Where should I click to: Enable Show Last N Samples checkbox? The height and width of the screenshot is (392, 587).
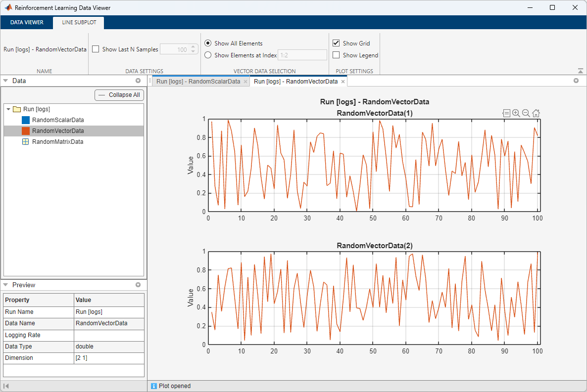coord(96,49)
